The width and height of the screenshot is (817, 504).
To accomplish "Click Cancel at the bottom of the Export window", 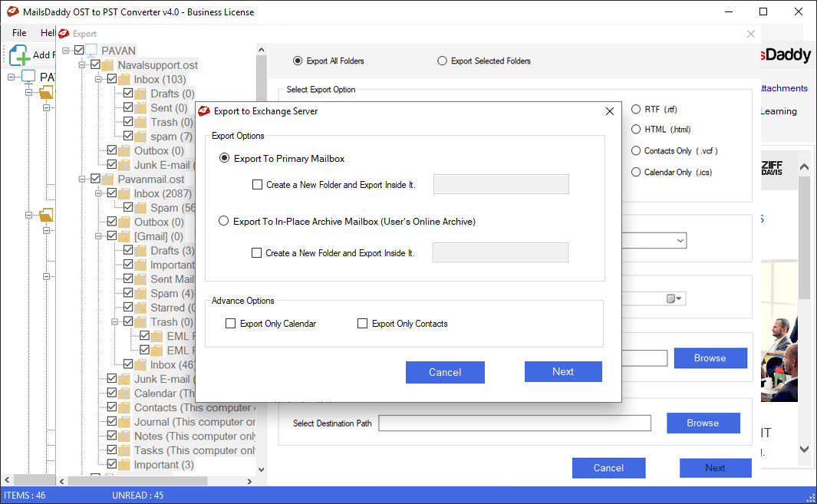I will [x=608, y=468].
